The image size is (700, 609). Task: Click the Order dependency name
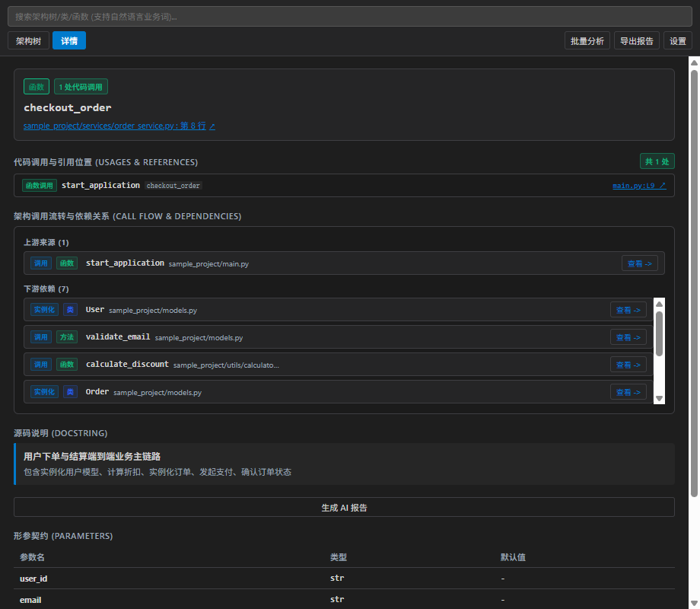click(x=97, y=391)
